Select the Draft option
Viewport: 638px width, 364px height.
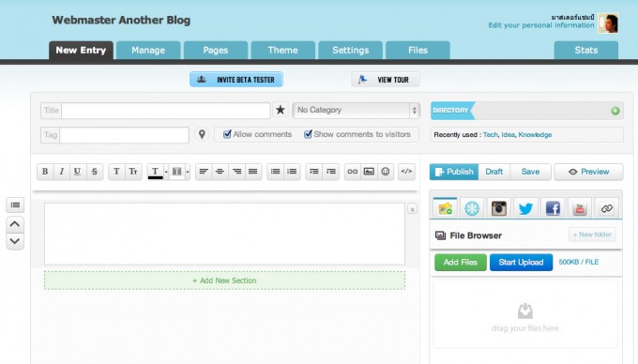pos(494,172)
